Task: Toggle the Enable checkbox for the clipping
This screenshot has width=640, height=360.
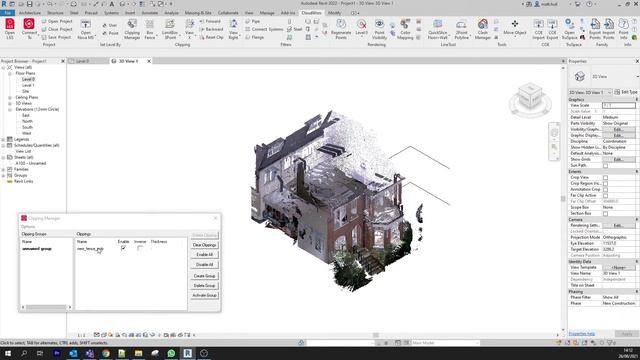Action: tap(123, 248)
